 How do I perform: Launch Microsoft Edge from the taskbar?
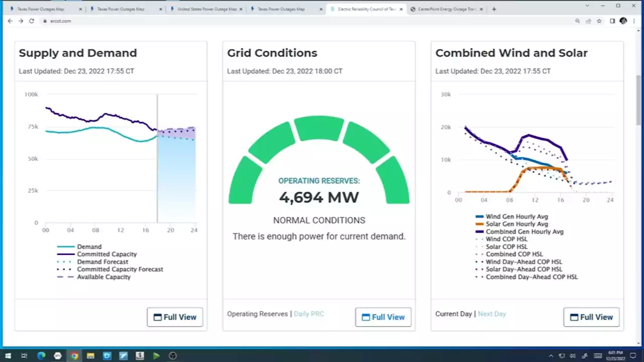click(x=41, y=356)
